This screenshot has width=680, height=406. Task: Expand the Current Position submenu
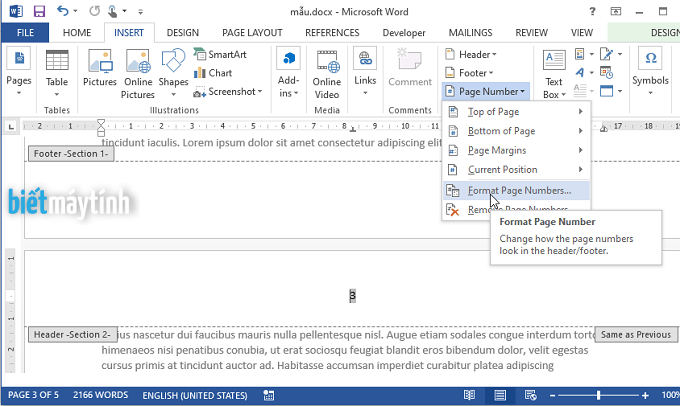516,170
